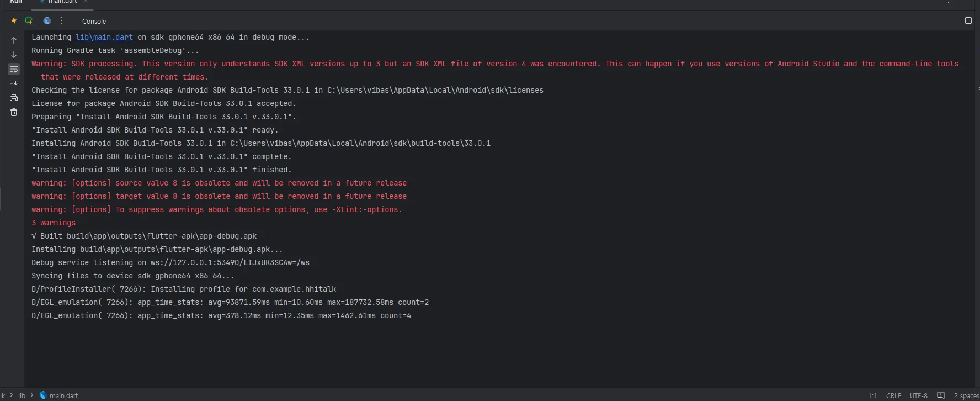
Task: Click the print console output icon
Action: [x=14, y=98]
